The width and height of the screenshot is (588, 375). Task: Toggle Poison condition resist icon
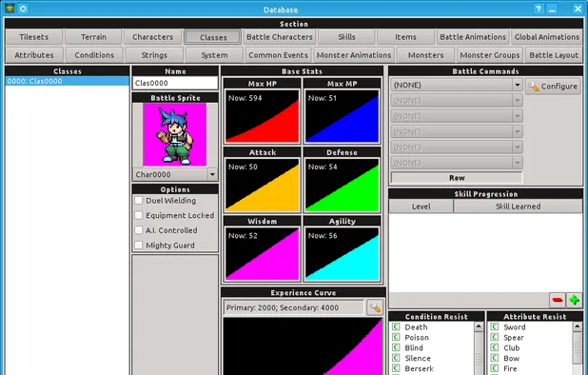click(396, 337)
